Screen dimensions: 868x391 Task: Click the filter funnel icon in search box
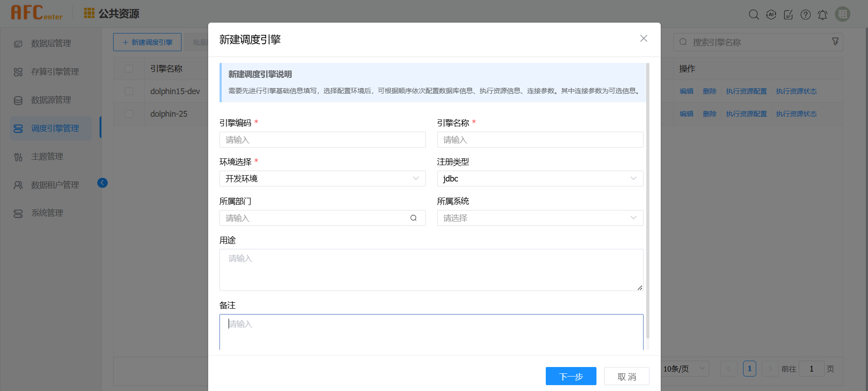(x=835, y=42)
